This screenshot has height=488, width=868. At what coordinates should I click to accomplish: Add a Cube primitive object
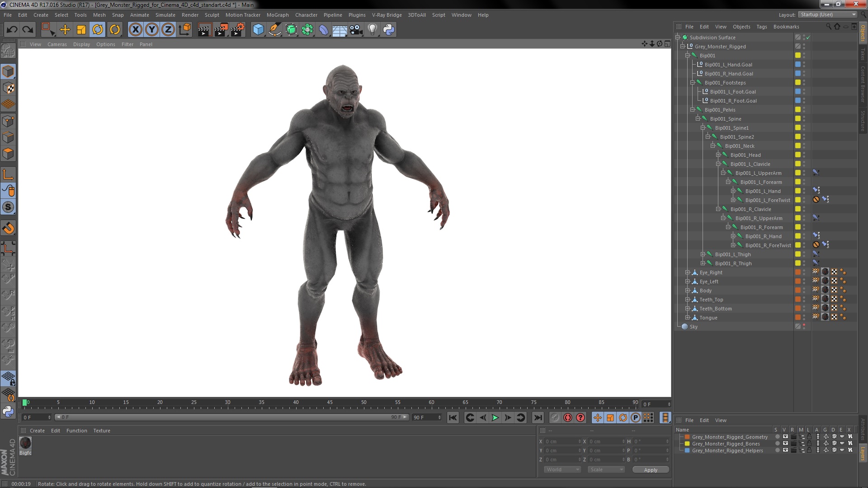pyautogui.click(x=258, y=30)
